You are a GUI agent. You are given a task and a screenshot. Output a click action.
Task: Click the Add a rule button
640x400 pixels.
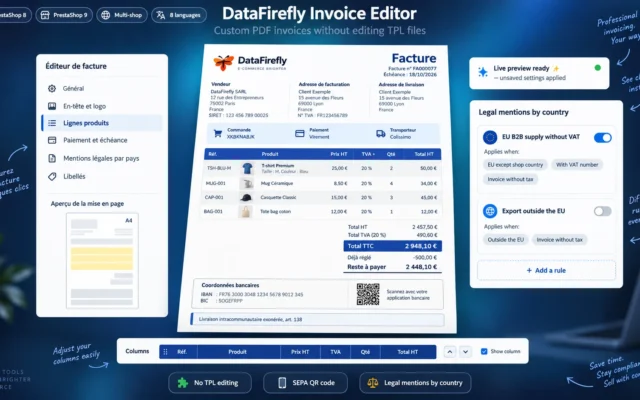coord(546,270)
